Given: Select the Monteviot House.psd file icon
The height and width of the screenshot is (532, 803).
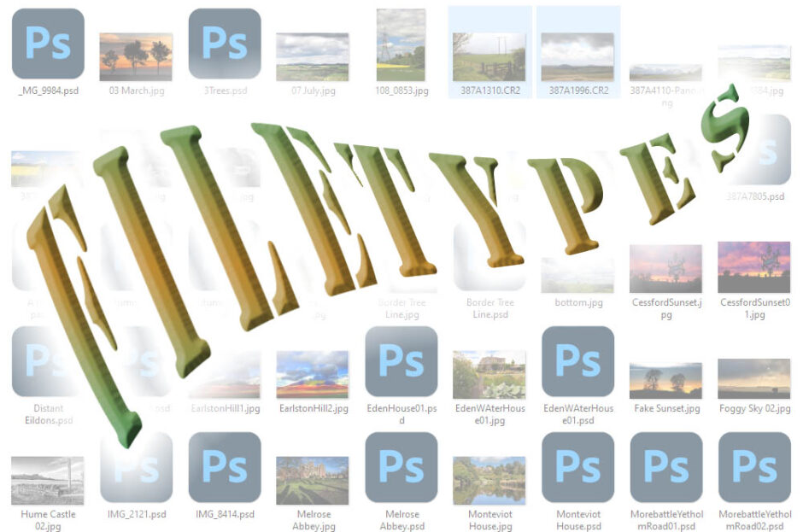Looking at the screenshot, I should tap(578, 467).
